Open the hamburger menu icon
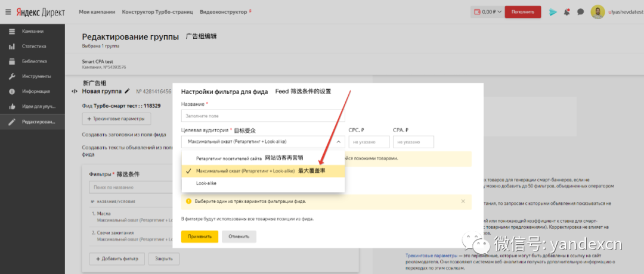Image resolution: width=644 pixels, height=274 pixels. [8, 12]
